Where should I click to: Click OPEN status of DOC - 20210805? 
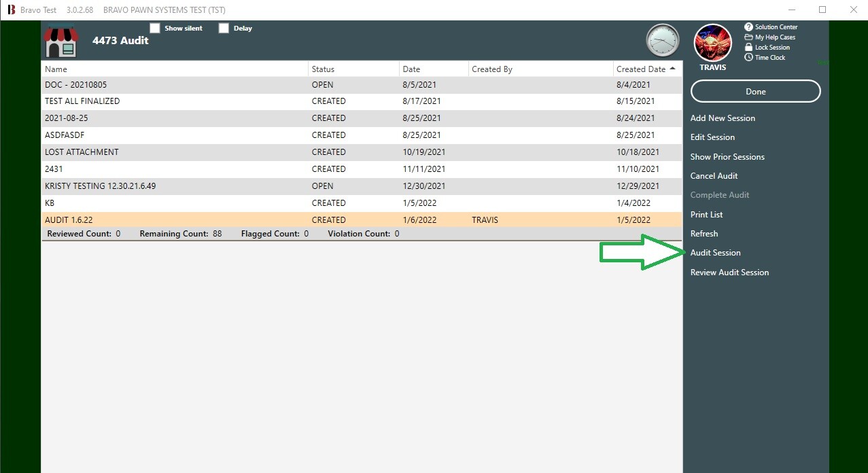pyautogui.click(x=322, y=85)
